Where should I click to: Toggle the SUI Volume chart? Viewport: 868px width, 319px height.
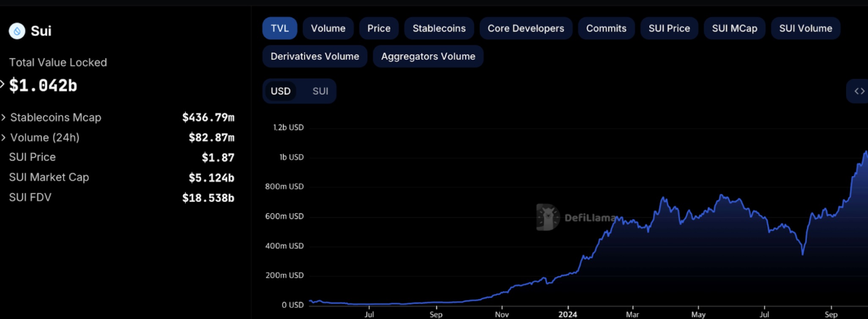805,28
